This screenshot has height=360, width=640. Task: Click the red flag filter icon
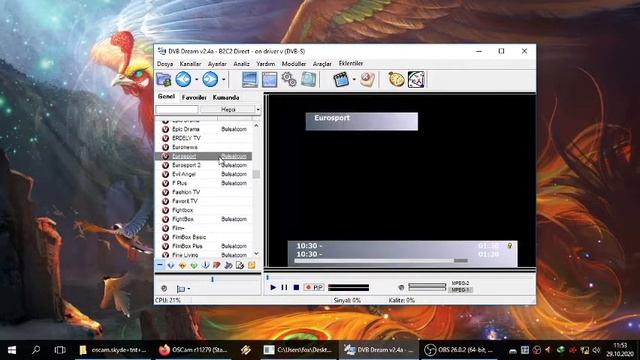click(217, 265)
